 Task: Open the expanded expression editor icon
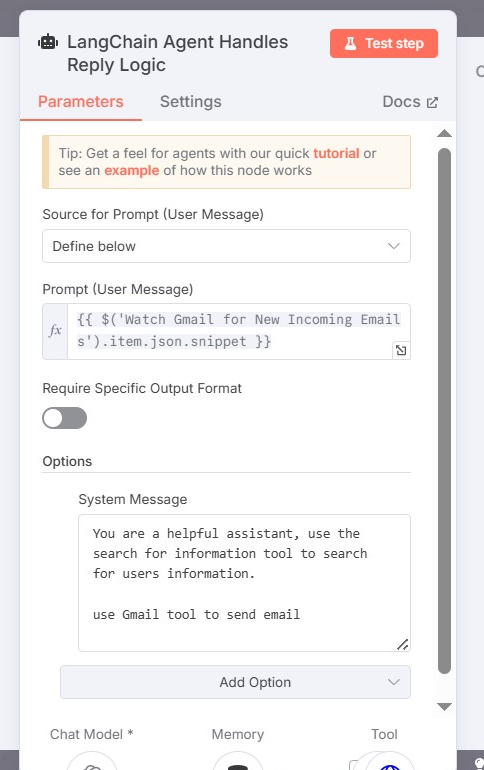point(401,350)
